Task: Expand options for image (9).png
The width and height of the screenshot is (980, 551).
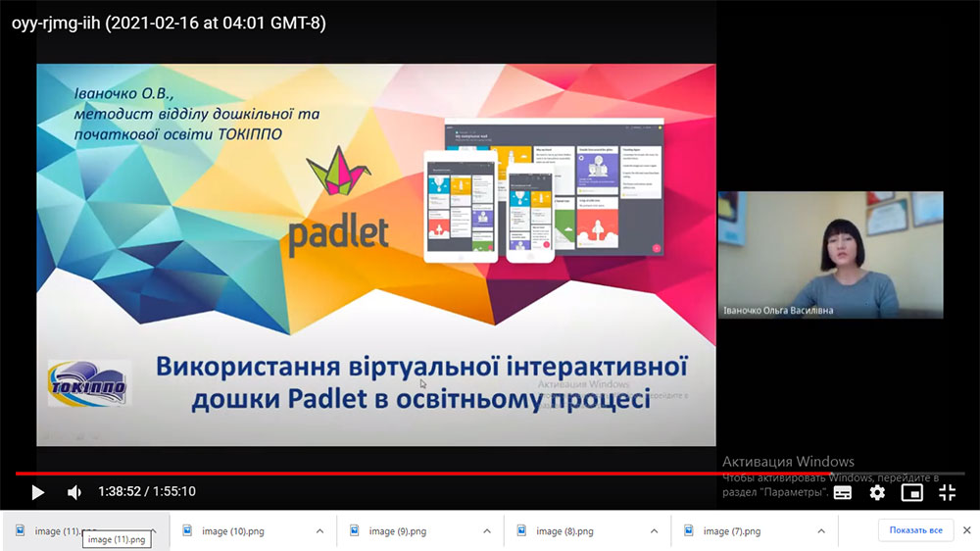Action: pyautogui.click(x=487, y=531)
